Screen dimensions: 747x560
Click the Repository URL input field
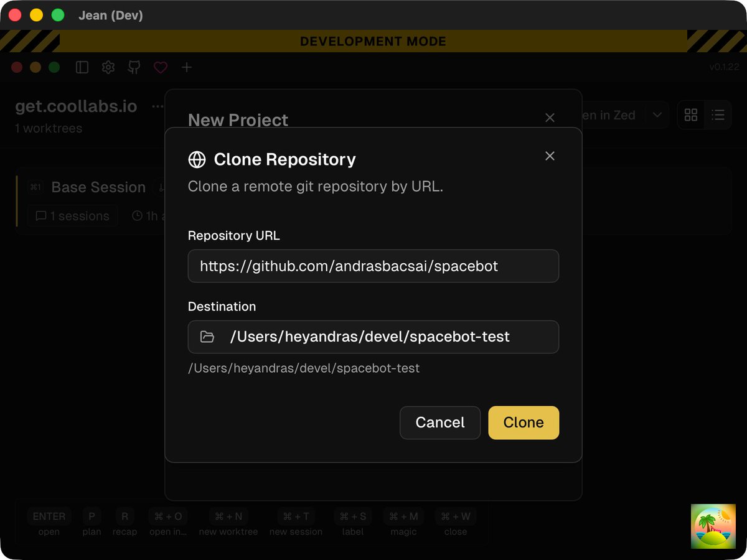click(374, 266)
